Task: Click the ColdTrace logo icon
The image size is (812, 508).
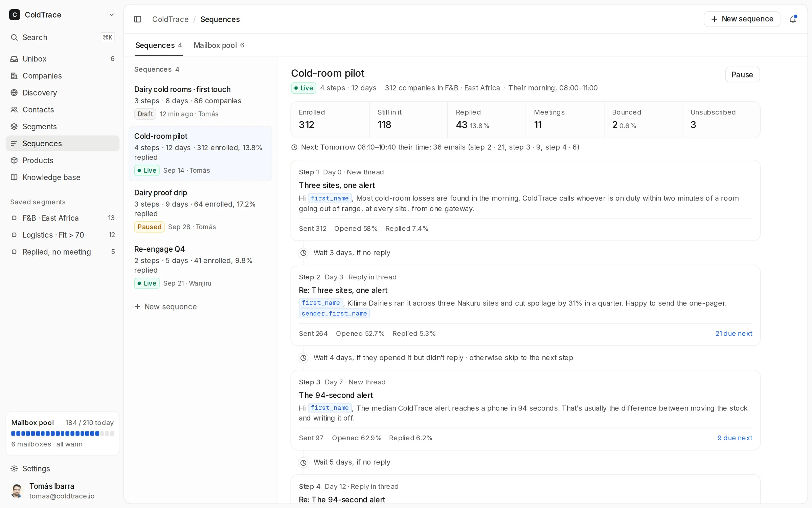Action: [x=15, y=15]
